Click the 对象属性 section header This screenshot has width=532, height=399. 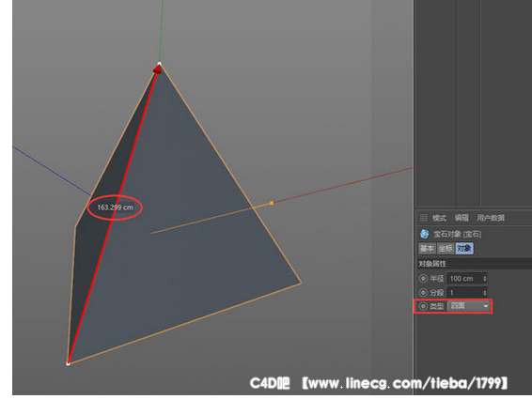click(x=474, y=264)
